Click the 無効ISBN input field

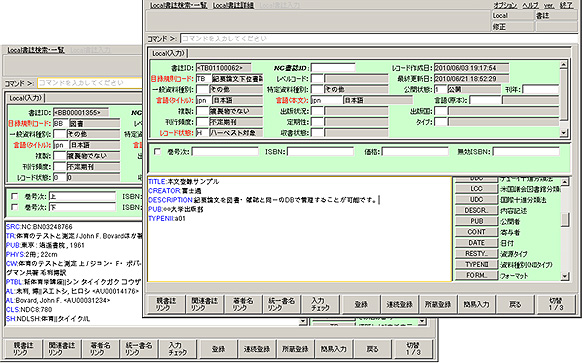(x=526, y=151)
